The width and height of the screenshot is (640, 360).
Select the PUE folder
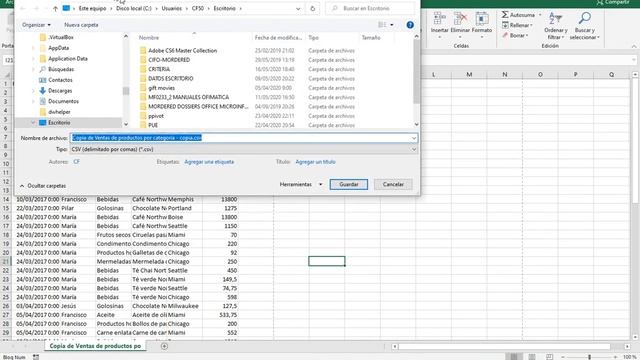tap(153, 125)
